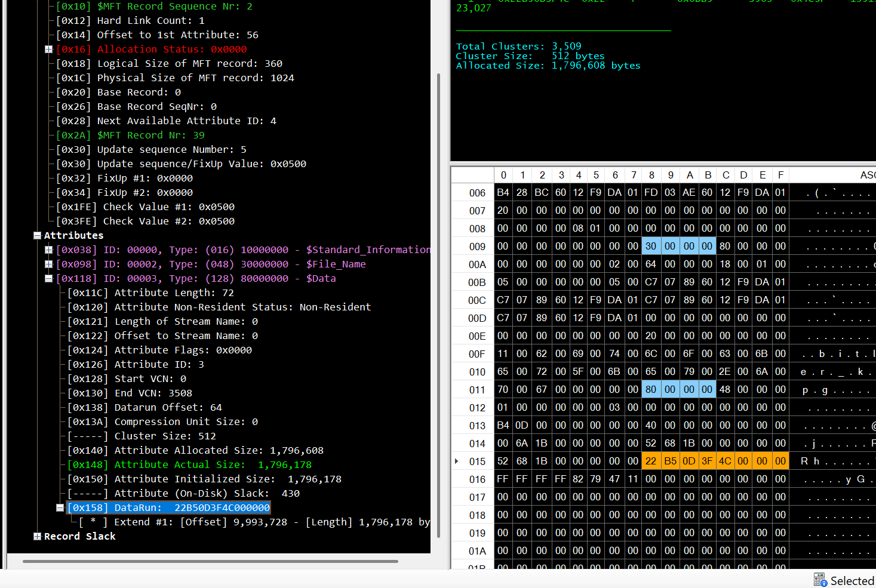Select the End VCN: 3508 row
This screenshot has height=588, width=876.
pos(130,393)
